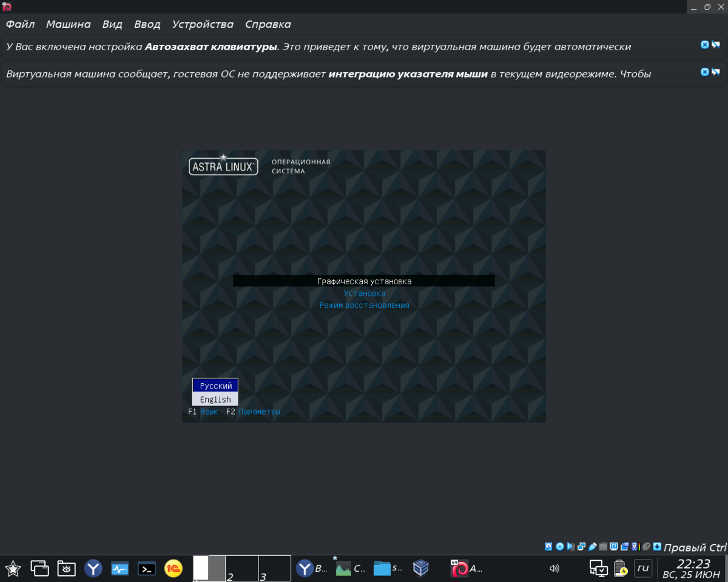Click the Правый Ctrl host key label
The width and height of the screenshot is (728, 582).
[695, 547]
